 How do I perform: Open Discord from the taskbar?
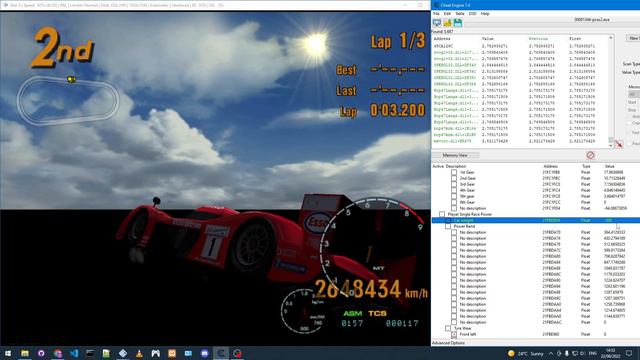coord(204,353)
